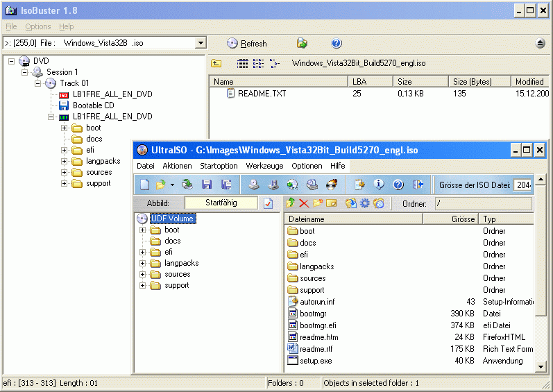Click the red X delete icon in UltraISO
Viewport: 553px width, 392px height.
(x=304, y=203)
